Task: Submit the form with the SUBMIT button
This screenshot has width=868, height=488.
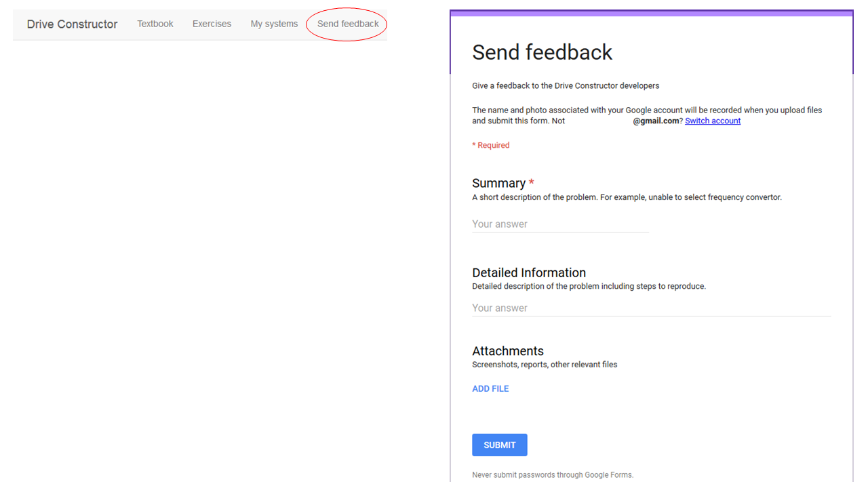Action: [x=500, y=445]
